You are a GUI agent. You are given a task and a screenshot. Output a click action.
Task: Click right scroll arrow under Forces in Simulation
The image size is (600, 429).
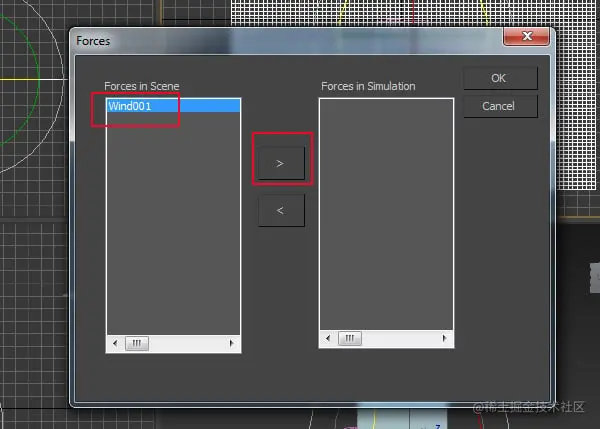point(444,338)
